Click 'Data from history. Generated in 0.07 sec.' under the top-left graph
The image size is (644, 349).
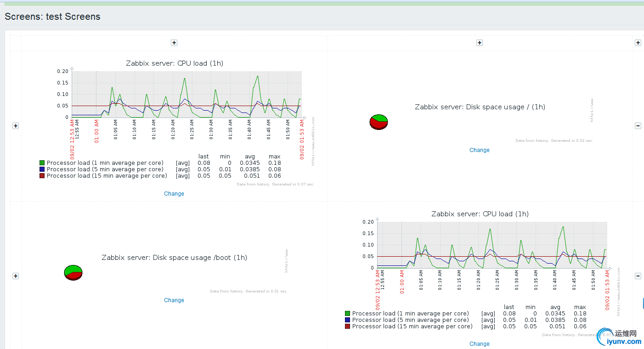coord(276,184)
